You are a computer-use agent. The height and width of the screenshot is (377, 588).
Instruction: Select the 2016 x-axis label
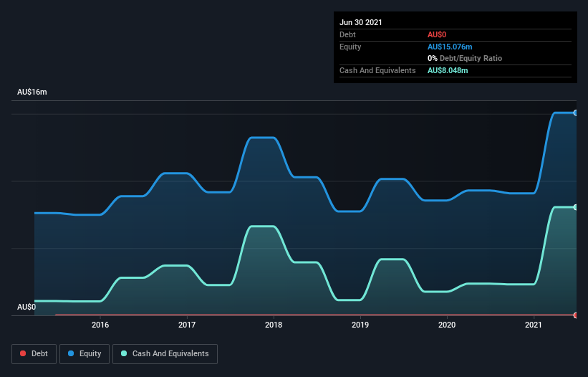100,325
